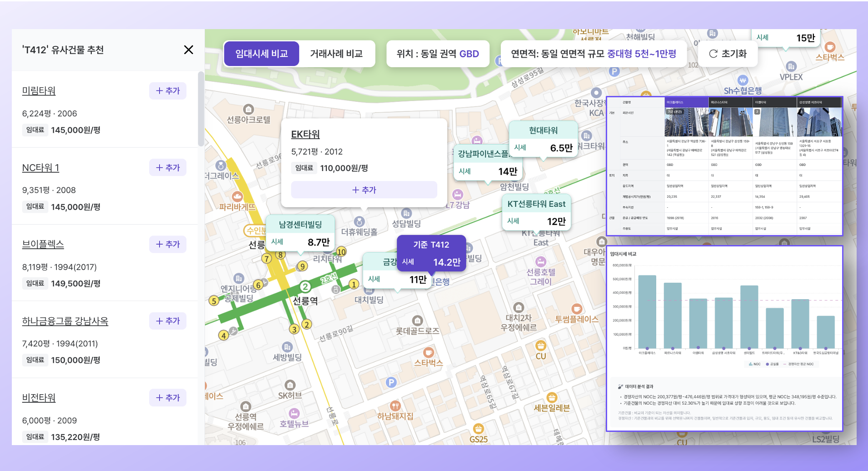868x471 pixels.
Task: Click the 스타벅스 cafe icon near 선릉로90길
Action: click(428, 352)
